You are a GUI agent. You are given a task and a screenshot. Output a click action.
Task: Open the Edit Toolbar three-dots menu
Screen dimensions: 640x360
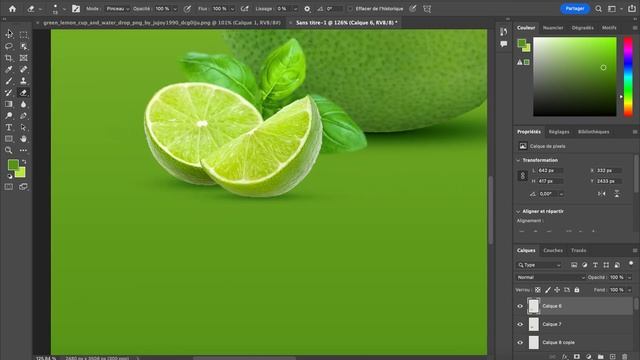click(23, 150)
